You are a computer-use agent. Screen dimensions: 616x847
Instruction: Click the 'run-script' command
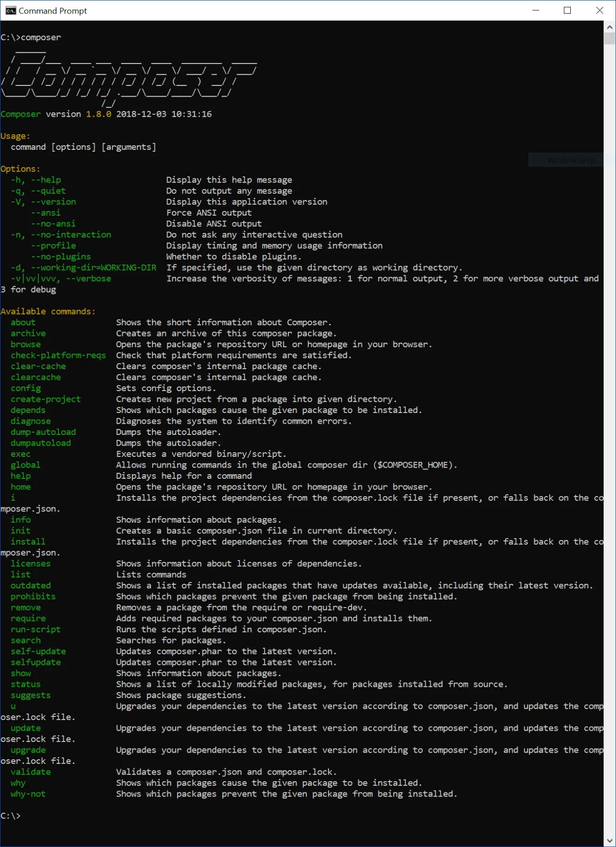tap(36, 630)
